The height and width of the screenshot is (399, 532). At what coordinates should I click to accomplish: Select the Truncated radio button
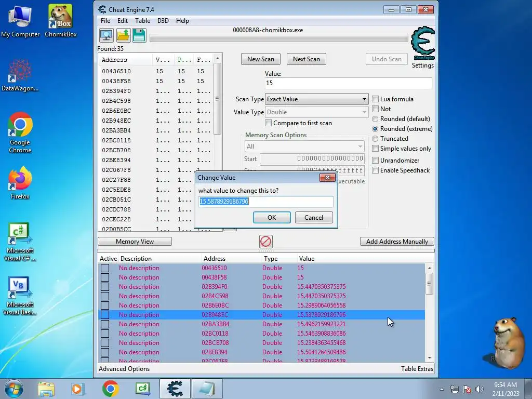[375, 139]
